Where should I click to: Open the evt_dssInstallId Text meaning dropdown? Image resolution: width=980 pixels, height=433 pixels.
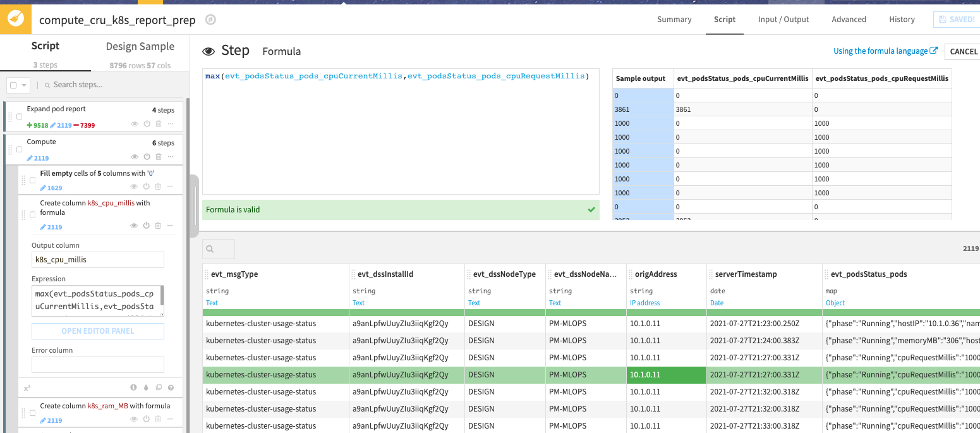tap(358, 303)
